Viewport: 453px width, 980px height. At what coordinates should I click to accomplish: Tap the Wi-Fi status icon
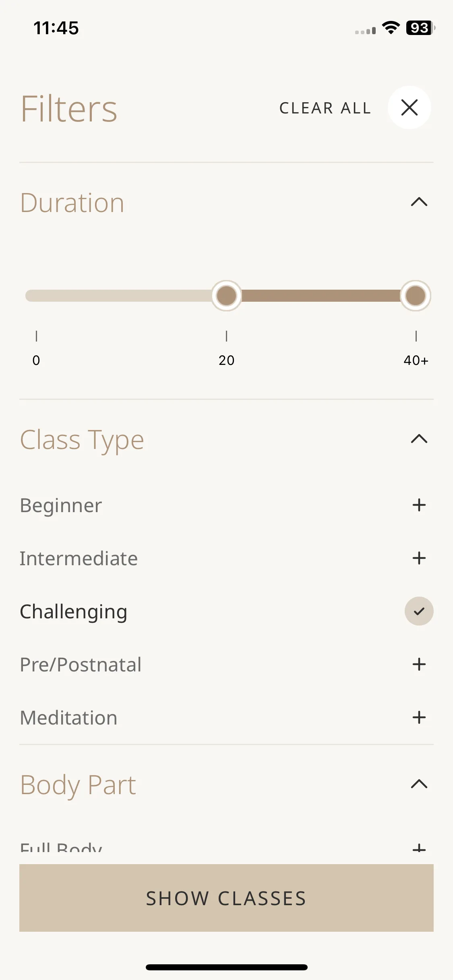pyautogui.click(x=391, y=28)
